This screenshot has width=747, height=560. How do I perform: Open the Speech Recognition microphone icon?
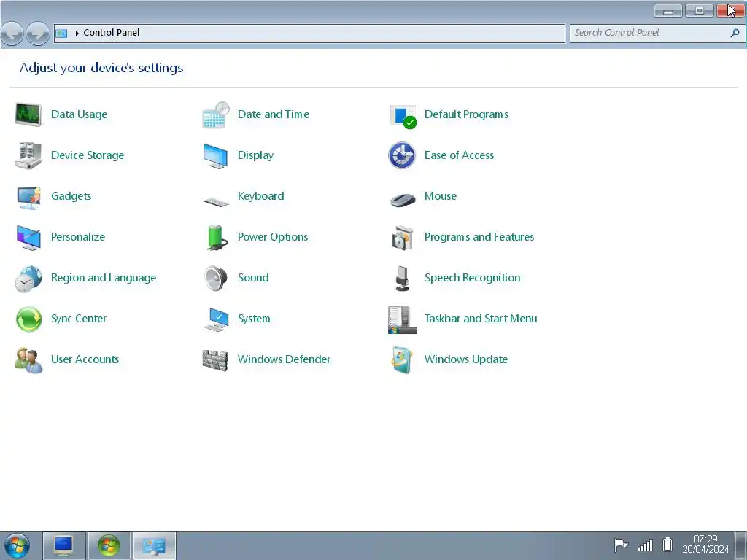(403, 278)
